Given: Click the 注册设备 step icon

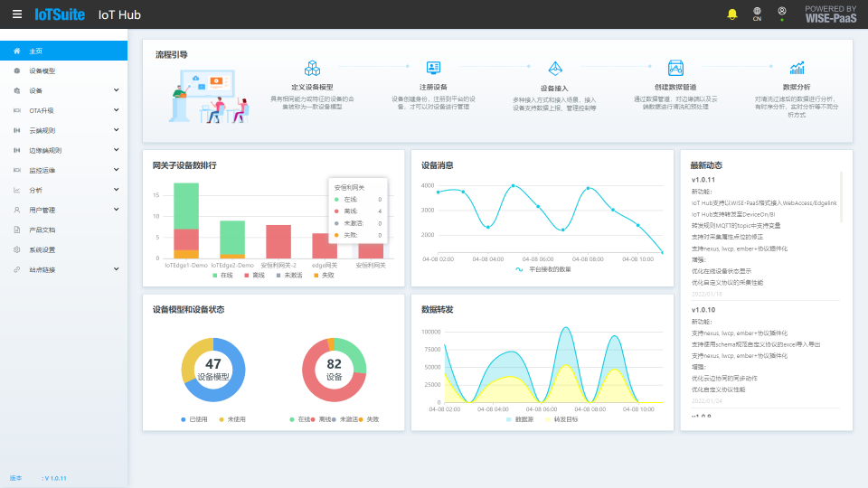Looking at the screenshot, I should point(433,68).
